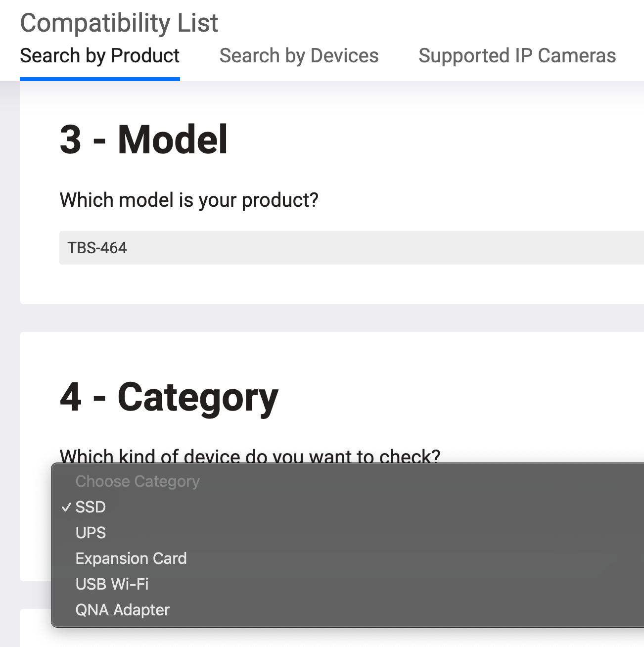The image size is (644, 647).
Task: Choose the SSD category entry
Action: pyautogui.click(x=91, y=507)
